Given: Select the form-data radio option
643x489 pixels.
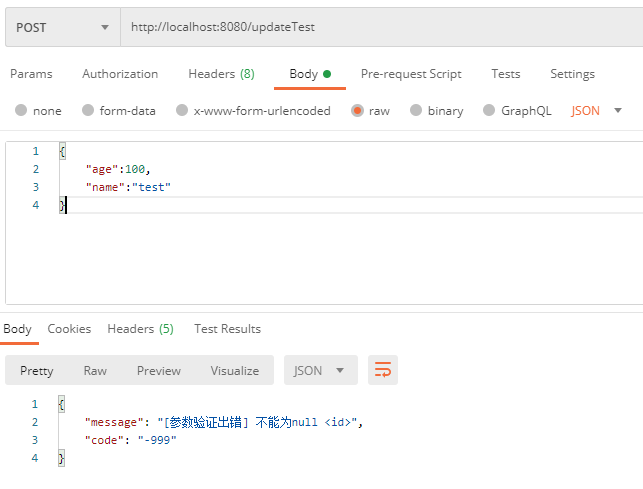Looking at the screenshot, I should [x=88, y=111].
